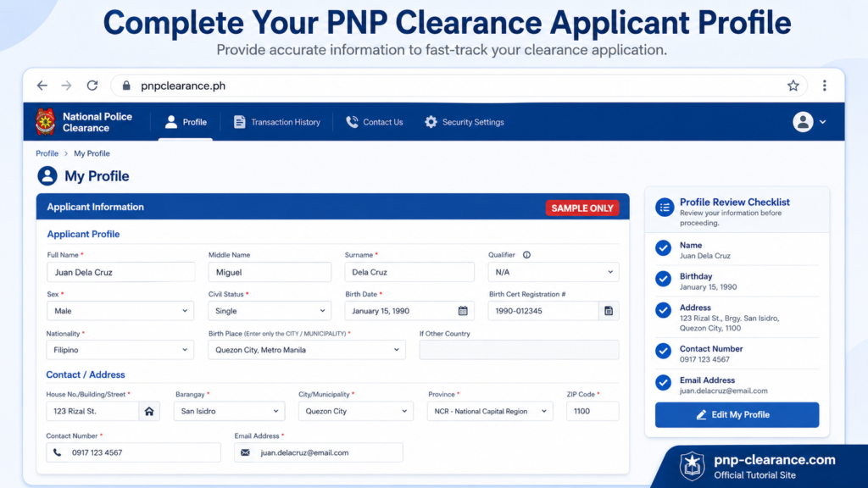Click the Edit My Profile button
Screen dimensions: 868x488
(737, 415)
